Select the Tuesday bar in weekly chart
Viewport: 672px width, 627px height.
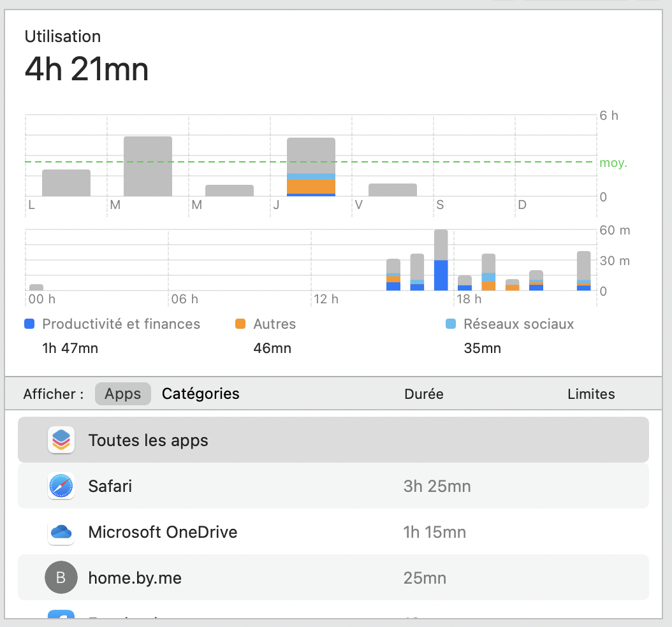[x=148, y=166]
